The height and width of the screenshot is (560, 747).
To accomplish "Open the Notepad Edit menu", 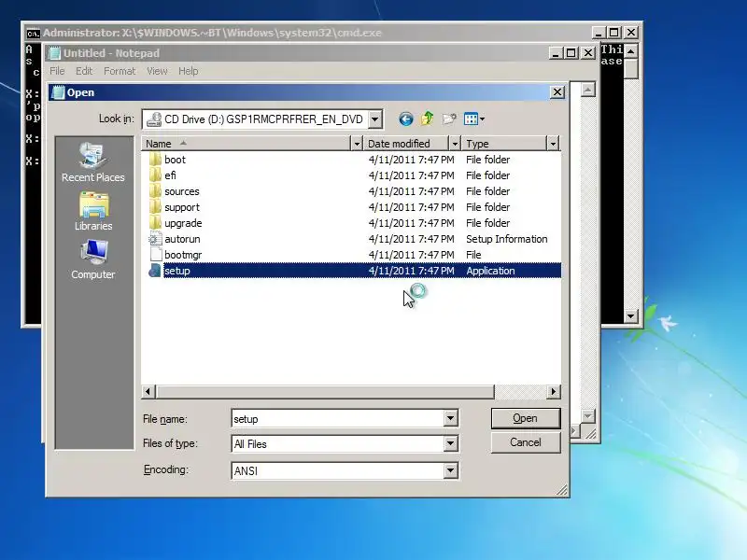I will [84, 71].
